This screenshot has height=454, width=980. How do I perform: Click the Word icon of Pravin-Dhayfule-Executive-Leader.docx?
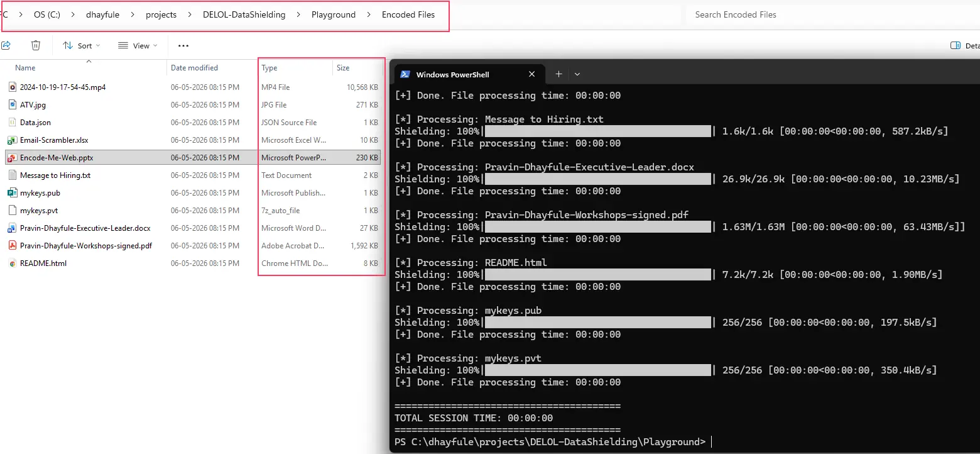[x=12, y=228]
